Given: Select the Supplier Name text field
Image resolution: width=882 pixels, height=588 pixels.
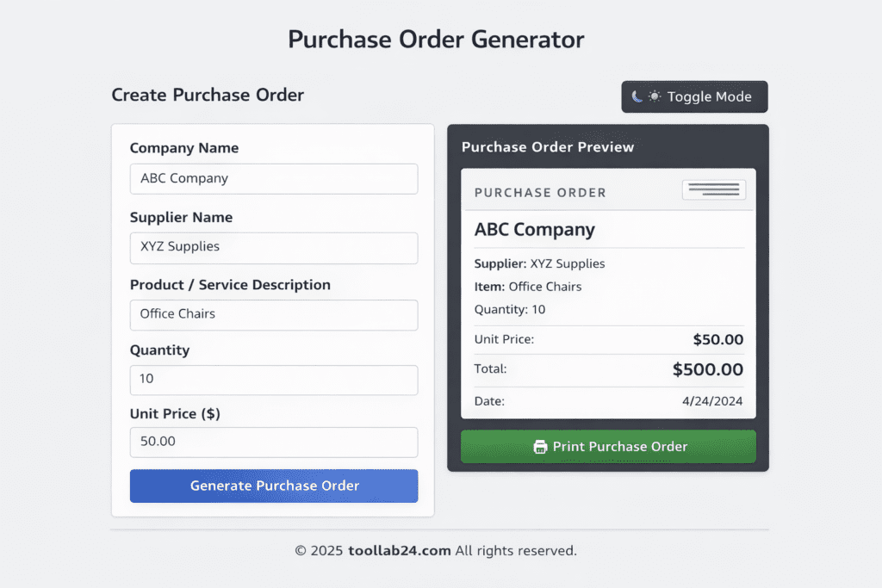Looking at the screenshot, I should click(x=273, y=248).
